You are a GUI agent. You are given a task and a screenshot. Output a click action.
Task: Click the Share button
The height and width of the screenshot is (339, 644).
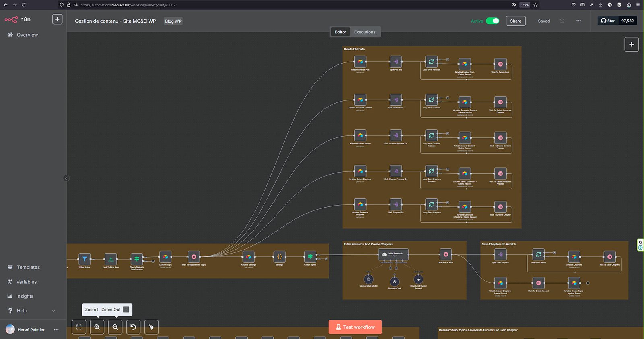[x=515, y=21]
